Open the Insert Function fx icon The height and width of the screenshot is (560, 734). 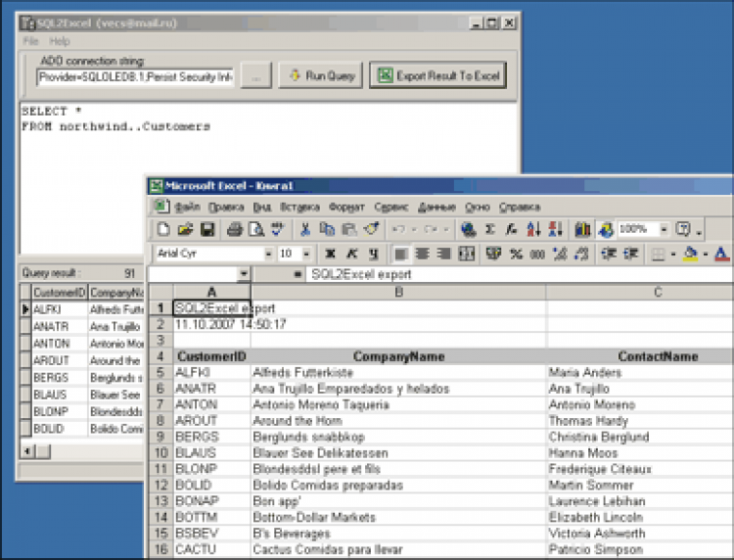point(512,229)
